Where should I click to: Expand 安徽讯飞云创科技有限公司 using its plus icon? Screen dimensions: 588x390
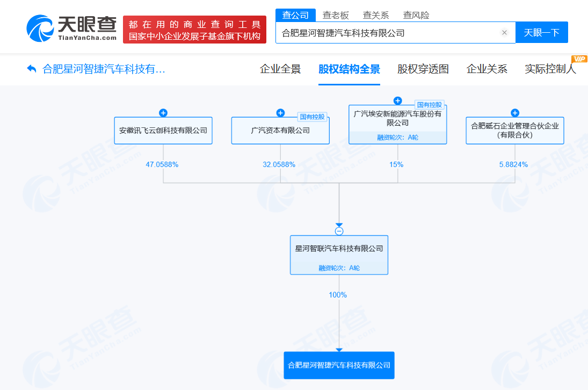[x=163, y=113]
